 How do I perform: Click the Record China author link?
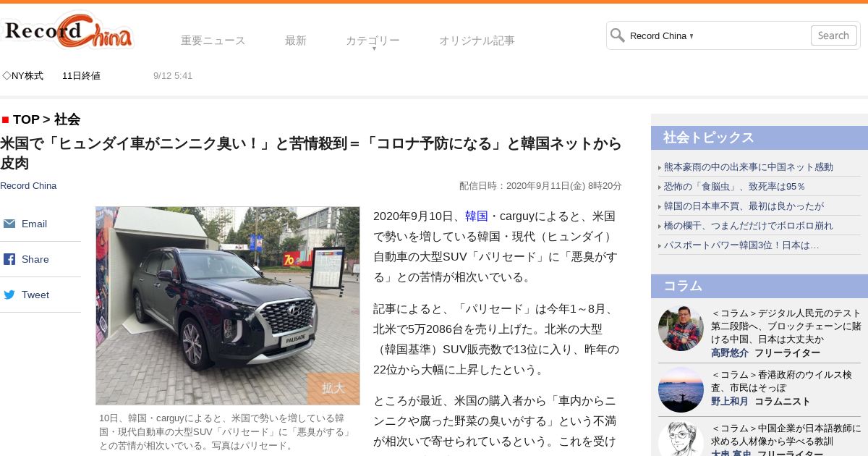click(28, 186)
